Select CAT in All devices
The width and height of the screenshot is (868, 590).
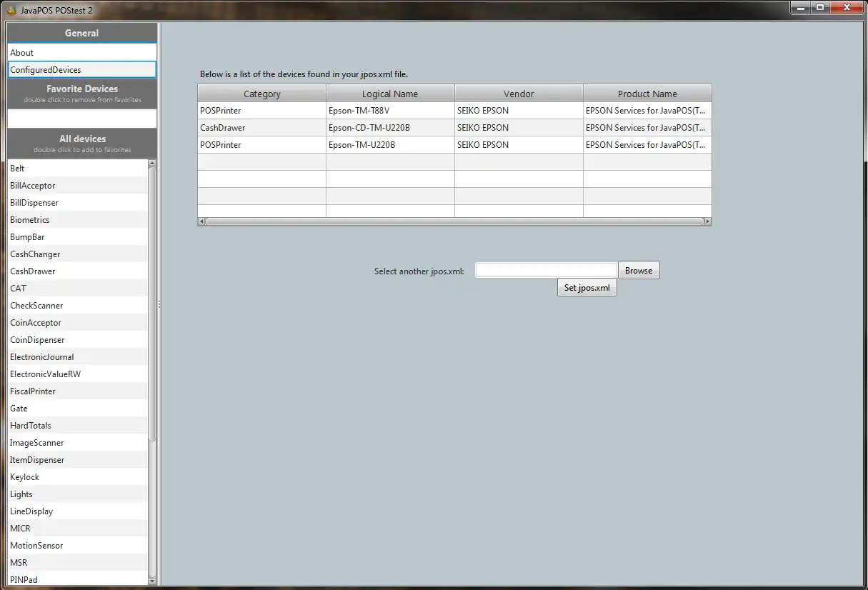pyautogui.click(x=77, y=289)
